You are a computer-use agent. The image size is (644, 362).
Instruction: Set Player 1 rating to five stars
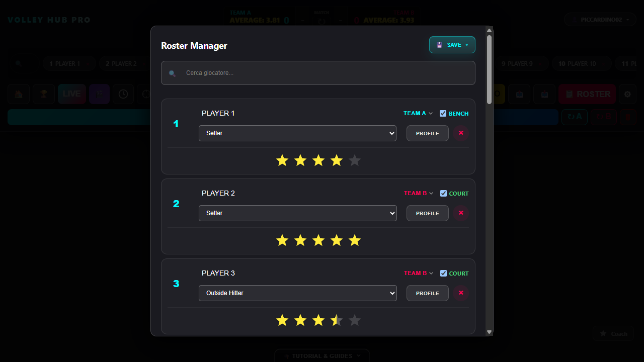pyautogui.click(x=355, y=160)
